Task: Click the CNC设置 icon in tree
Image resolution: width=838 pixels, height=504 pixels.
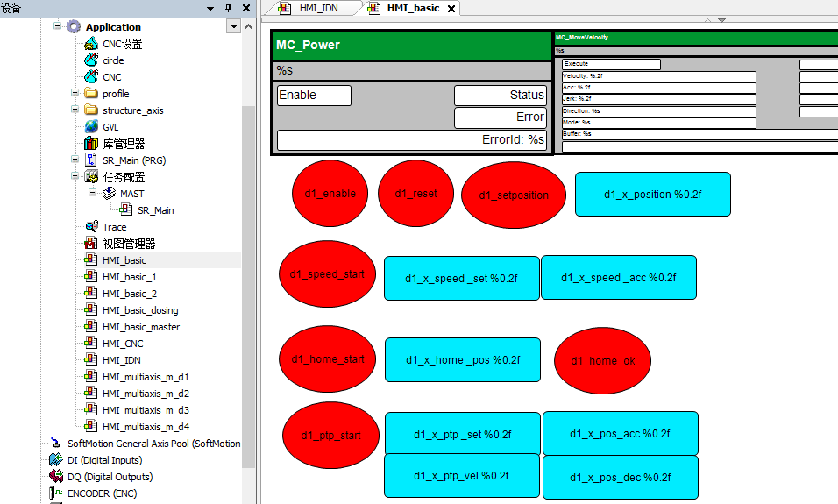Action: click(91, 44)
